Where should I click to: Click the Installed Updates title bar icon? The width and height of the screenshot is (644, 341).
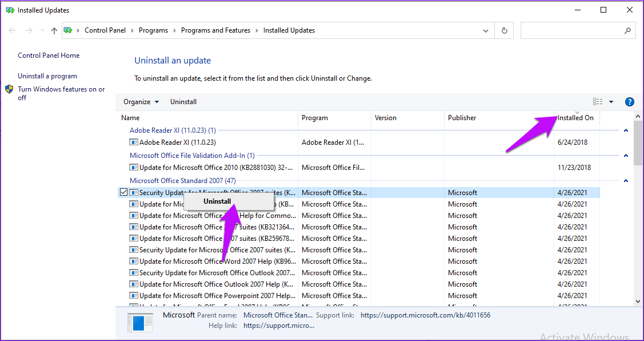coord(10,10)
